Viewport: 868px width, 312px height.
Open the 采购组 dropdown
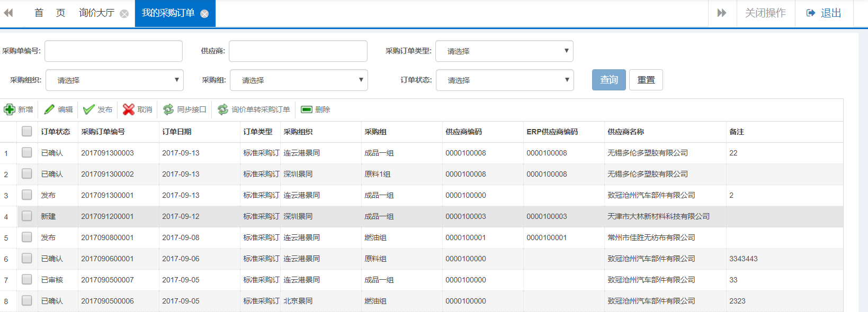[x=299, y=80]
